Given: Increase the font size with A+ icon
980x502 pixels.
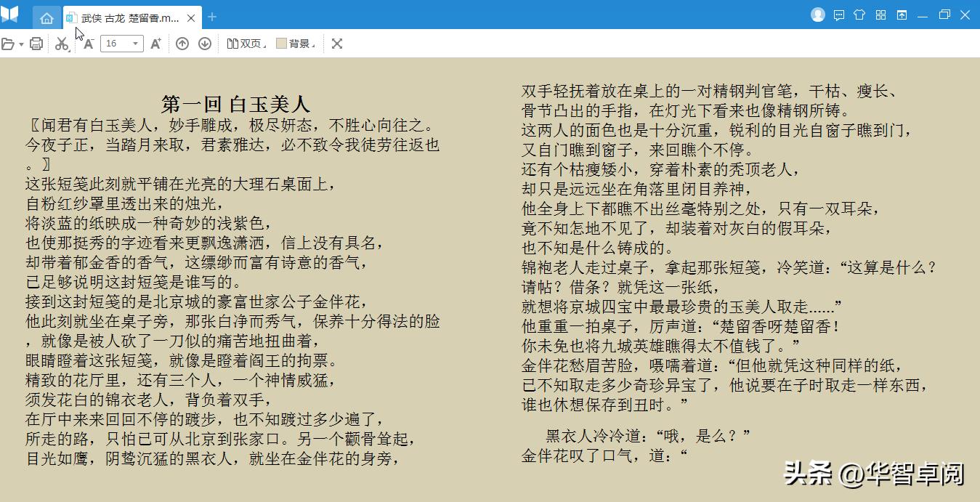Looking at the screenshot, I should [154, 43].
